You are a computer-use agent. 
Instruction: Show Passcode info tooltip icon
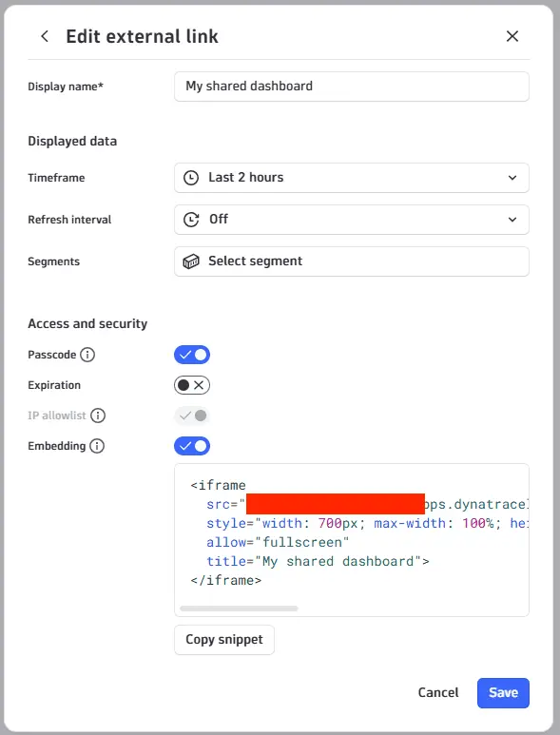tap(87, 355)
